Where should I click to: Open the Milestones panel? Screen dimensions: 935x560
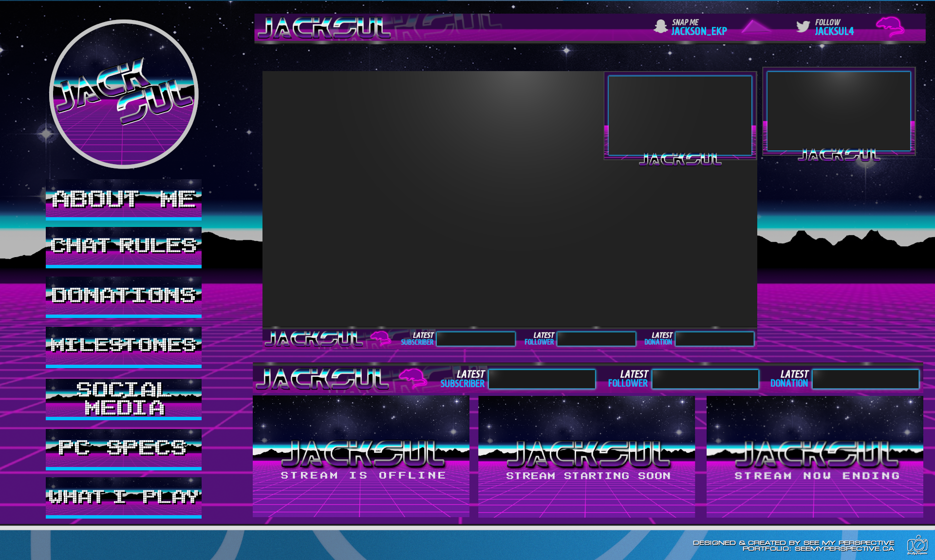click(124, 346)
